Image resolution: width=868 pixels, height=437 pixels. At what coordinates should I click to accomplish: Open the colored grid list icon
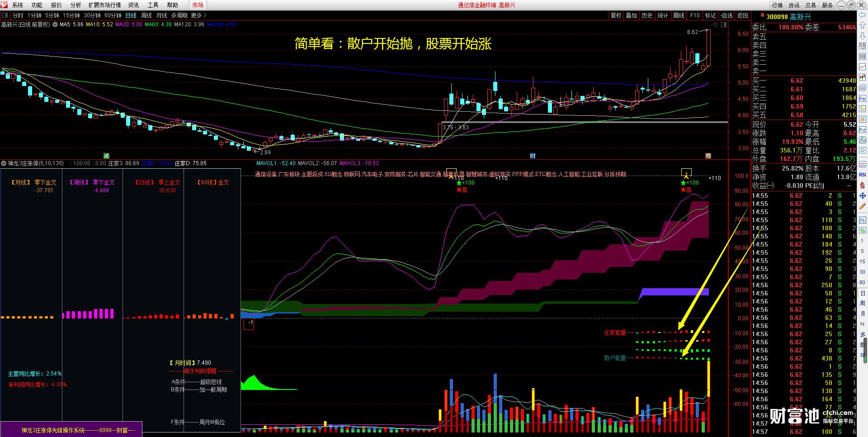862,57
